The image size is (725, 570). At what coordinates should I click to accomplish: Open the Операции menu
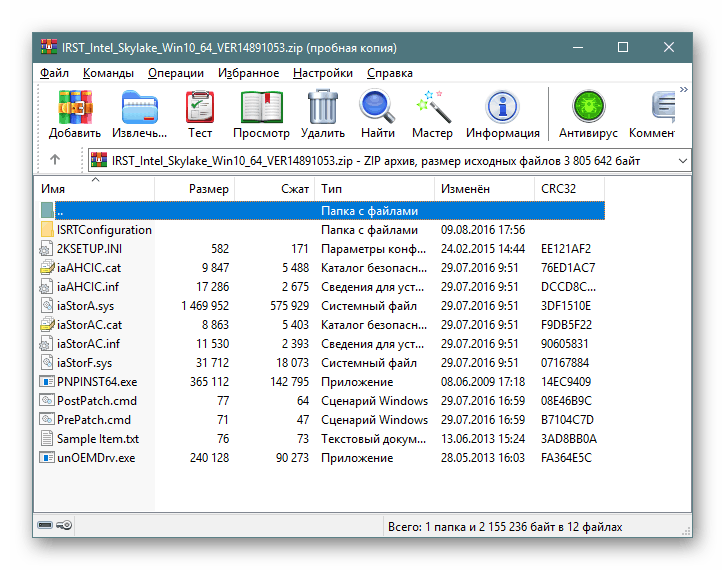tap(176, 73)
